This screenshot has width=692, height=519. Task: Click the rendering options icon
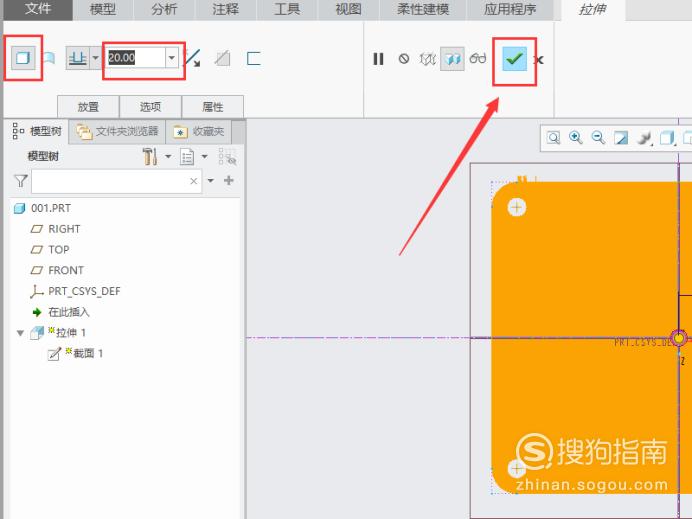(x=644, y=139)
